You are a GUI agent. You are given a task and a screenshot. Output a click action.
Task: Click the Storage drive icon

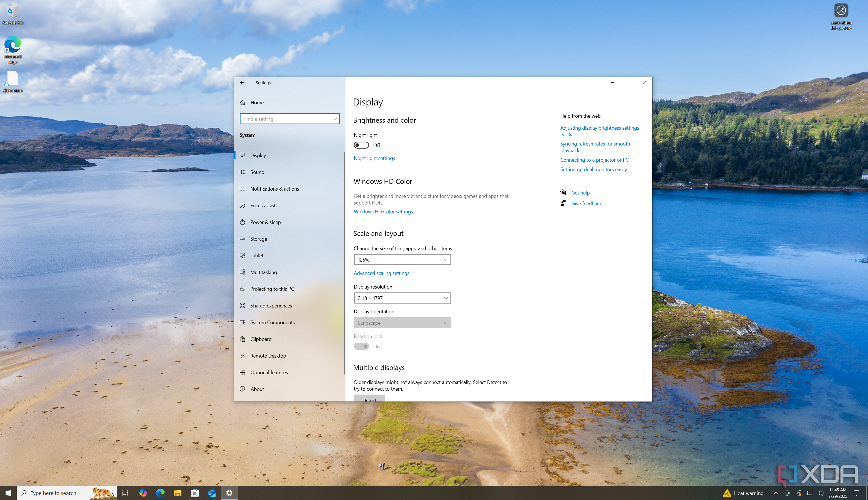[242, 239]
